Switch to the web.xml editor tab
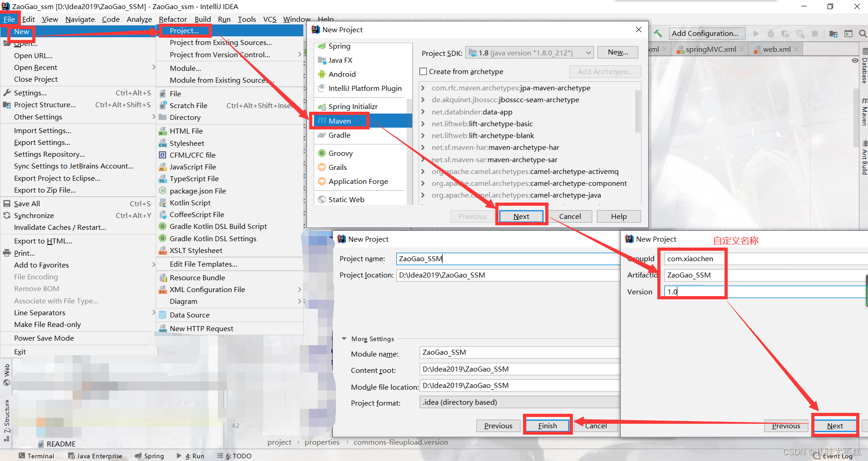Viewport: 868px width, 461px height. coord(776,49)
